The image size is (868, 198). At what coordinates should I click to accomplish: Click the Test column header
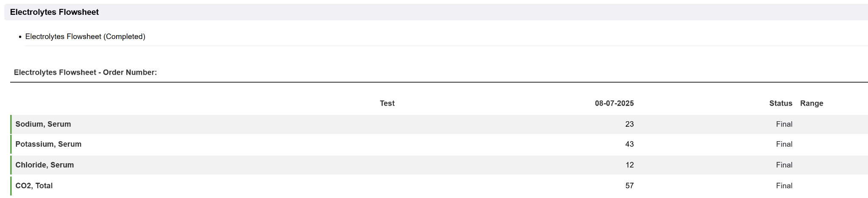tap(387, 103)
